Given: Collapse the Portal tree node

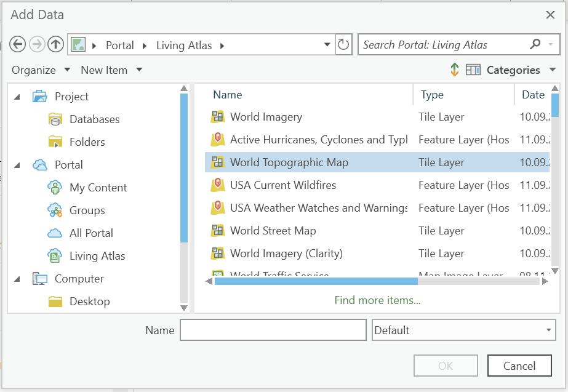Looking at the screenshot, I should (x=17, y=165).
